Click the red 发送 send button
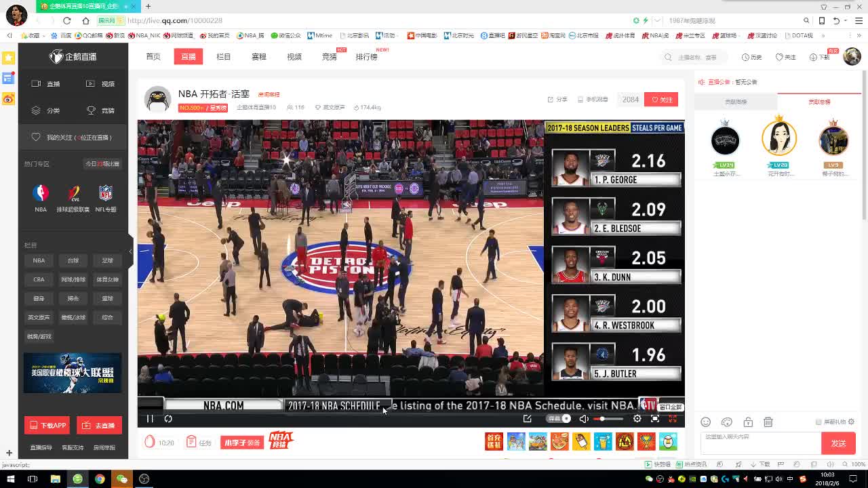The height and width of the screenshot is (488, 868). point(838,443)
